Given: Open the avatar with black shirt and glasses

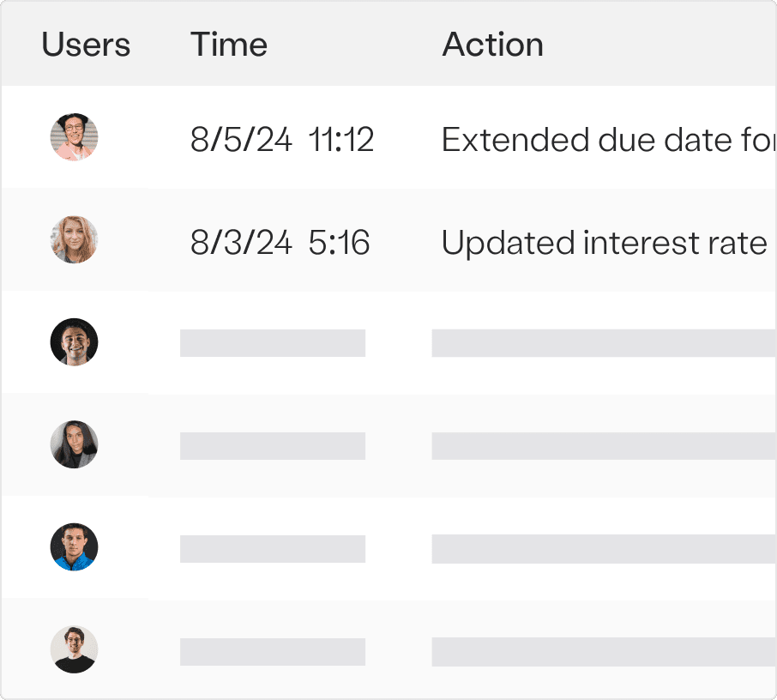Looking at the screenshot, I should tap(75, 649).
